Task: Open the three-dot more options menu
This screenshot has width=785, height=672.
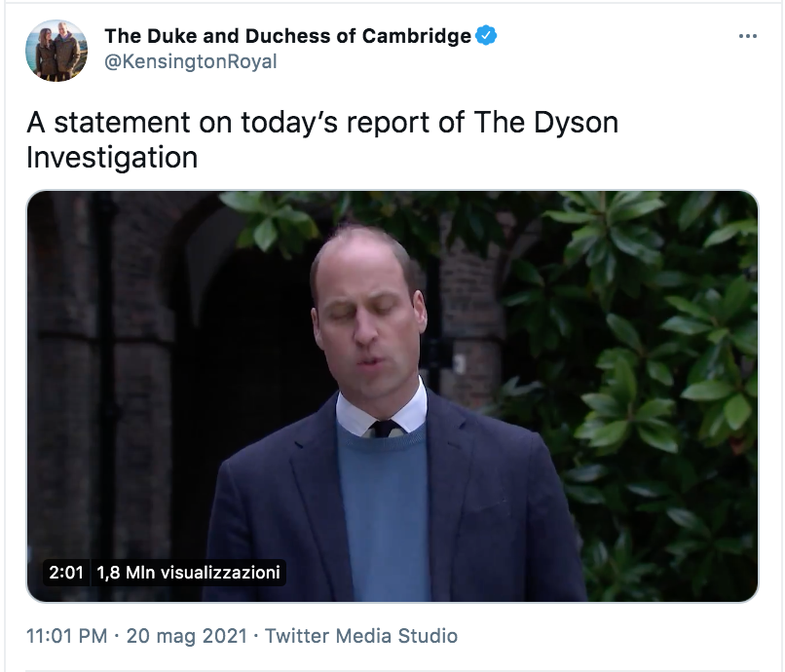Action: click(748, 37)
